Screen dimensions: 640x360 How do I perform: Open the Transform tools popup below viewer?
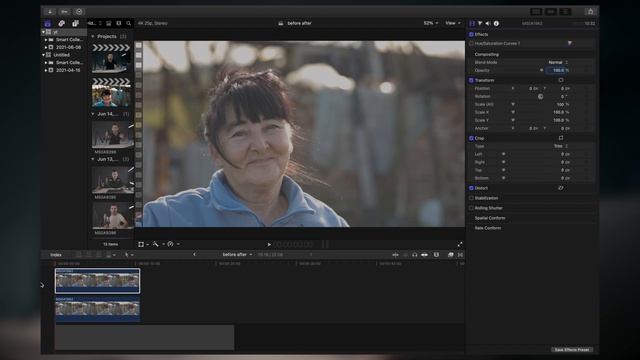pos(142,244)
